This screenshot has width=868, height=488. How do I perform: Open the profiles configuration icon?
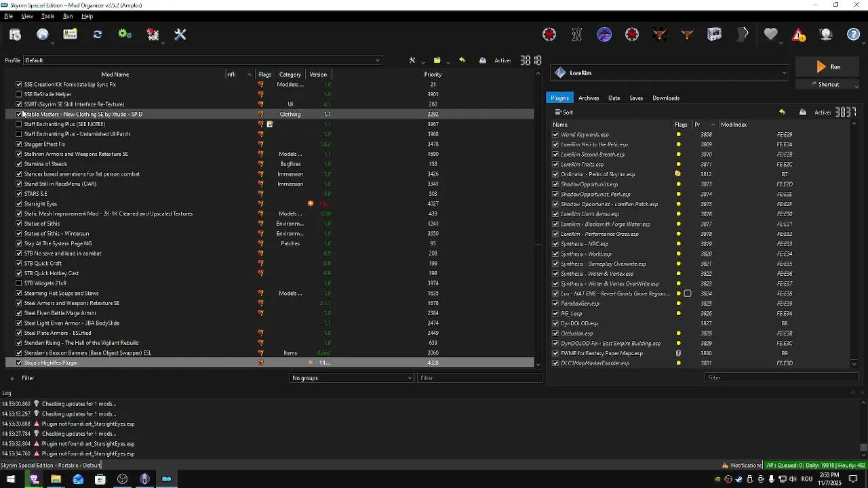71,35
